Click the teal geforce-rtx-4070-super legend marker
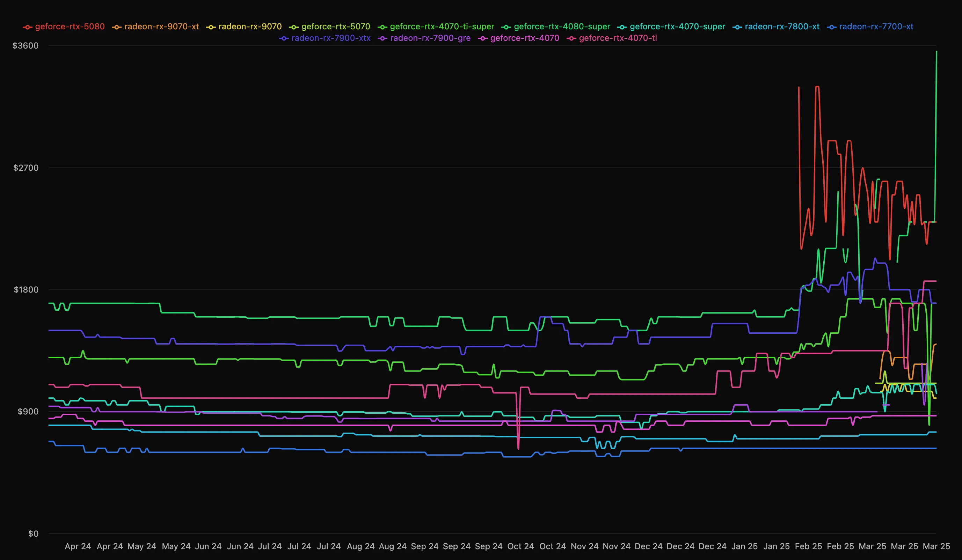Image resolution: width=962 pixels, height=560 pixels. pos(622,27)
